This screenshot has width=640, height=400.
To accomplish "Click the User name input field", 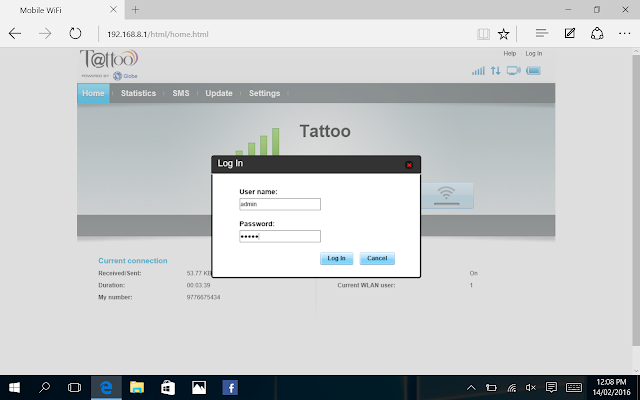I will (x=280, y=204).
